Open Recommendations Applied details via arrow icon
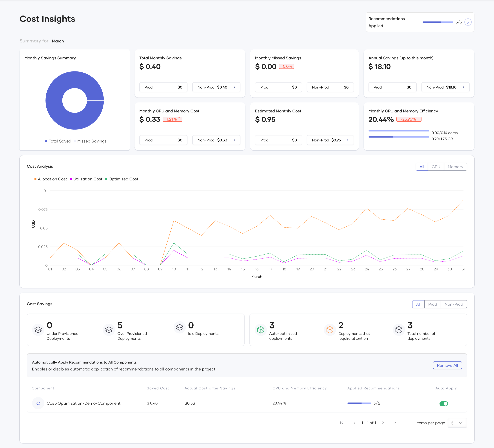Image resolution: width=494 pixels, height=448 pixels. click(x=468, y=22)
